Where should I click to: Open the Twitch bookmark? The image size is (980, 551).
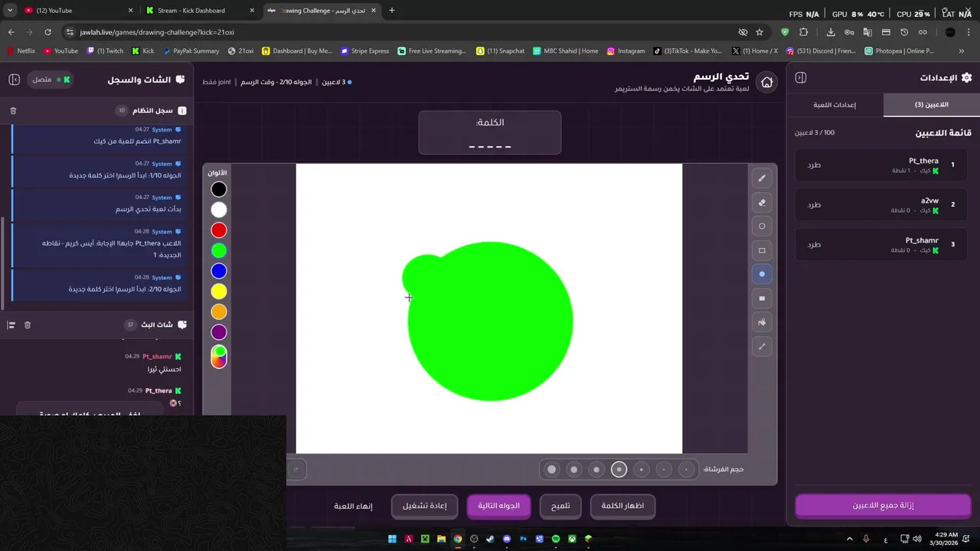[105, 51]
